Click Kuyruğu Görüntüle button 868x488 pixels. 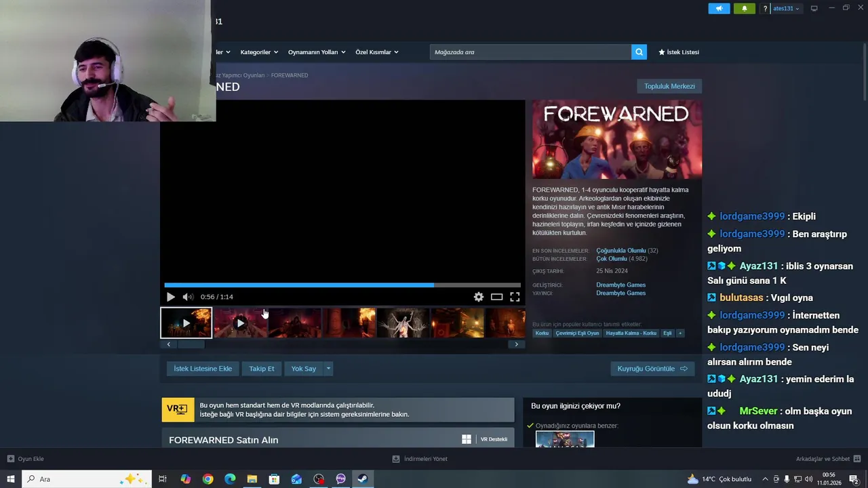[x=652, y=369]
